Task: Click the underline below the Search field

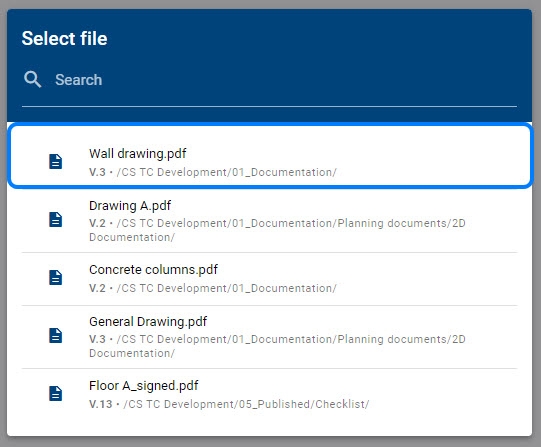Action: [x=269, y=106]
